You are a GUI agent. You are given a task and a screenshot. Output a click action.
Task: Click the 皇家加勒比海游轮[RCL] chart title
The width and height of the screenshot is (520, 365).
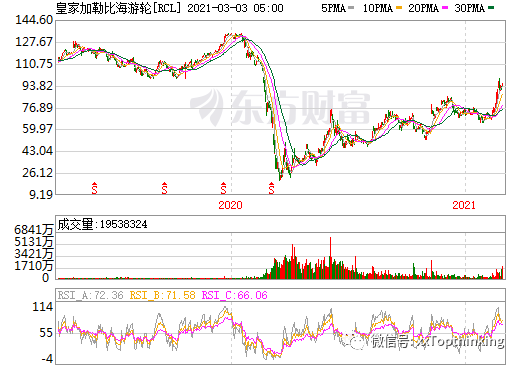(x=119, y=8)
